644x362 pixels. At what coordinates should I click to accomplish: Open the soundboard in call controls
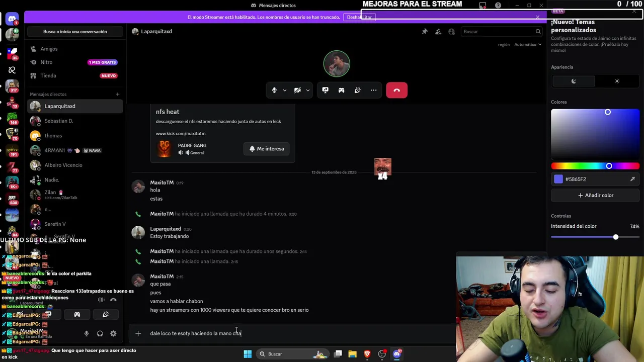coord(358,90)
